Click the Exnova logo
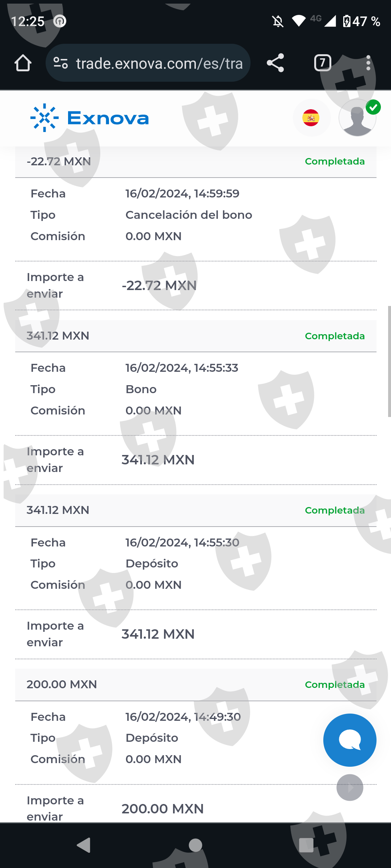This screenshot has height=868, width=391. pyautogui.click(x=89, y=118)
